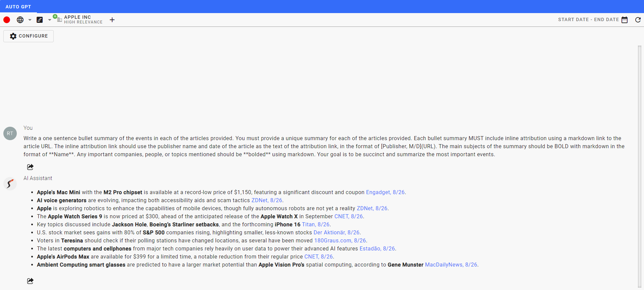The width and height of the screenshot is (644, 290).
Task: Share the user prompt via share icon
Action: click(x=30, y=167)
